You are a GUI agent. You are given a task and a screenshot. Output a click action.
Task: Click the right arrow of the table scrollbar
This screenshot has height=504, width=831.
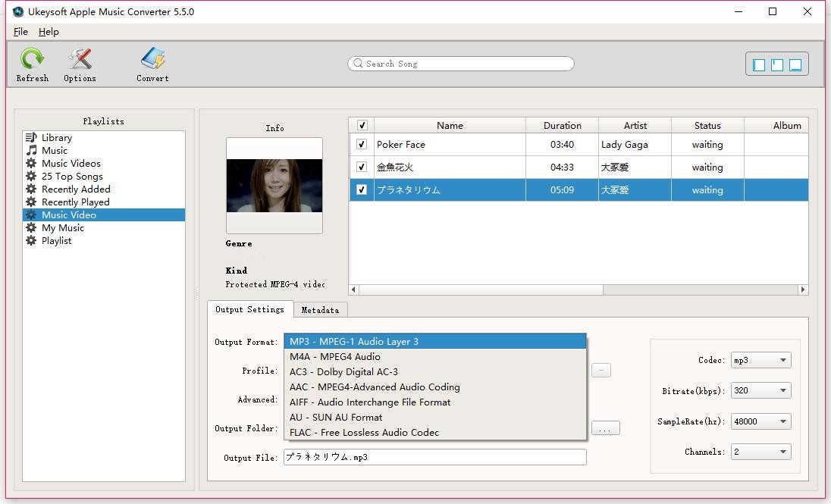[803, 290]
